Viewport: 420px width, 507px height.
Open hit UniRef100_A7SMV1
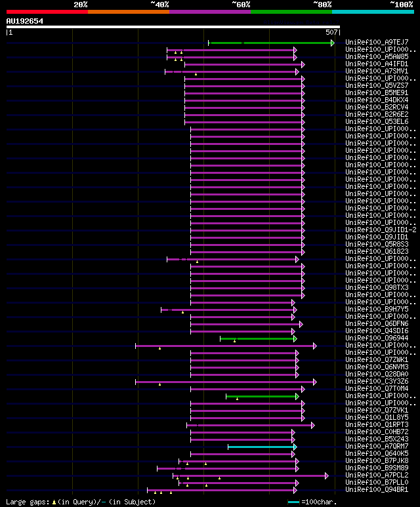click(377, 71)
